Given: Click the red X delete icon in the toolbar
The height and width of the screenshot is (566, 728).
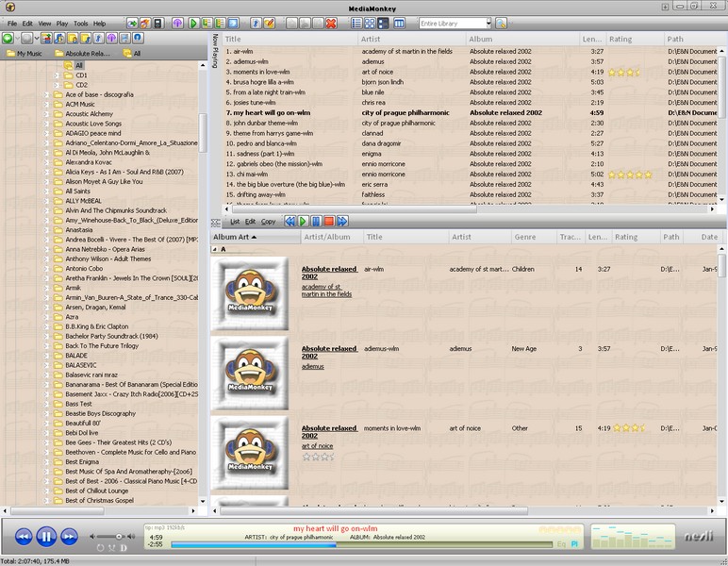Looking at the screenshot, I should tap(331, 24).
